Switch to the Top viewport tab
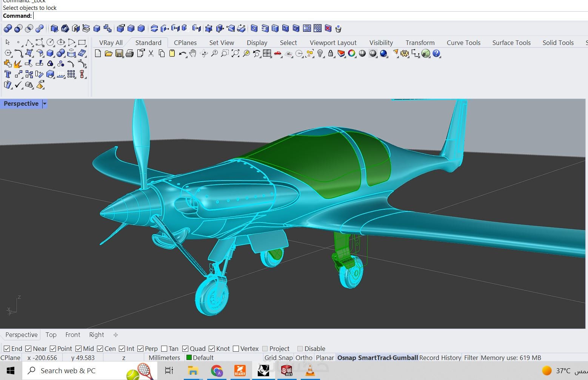The width and height of the screenshot is (588, 380). click(51, 335)
